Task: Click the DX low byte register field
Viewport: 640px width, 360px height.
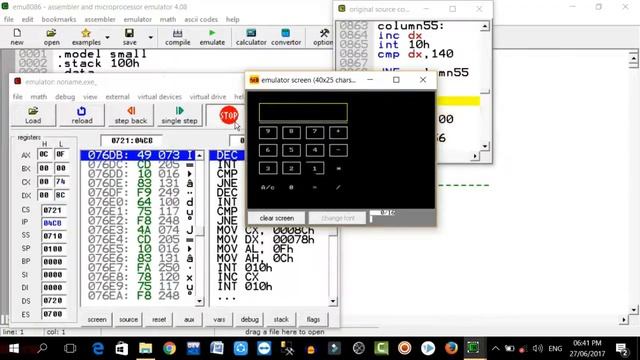Action: (x=61, y=195)
